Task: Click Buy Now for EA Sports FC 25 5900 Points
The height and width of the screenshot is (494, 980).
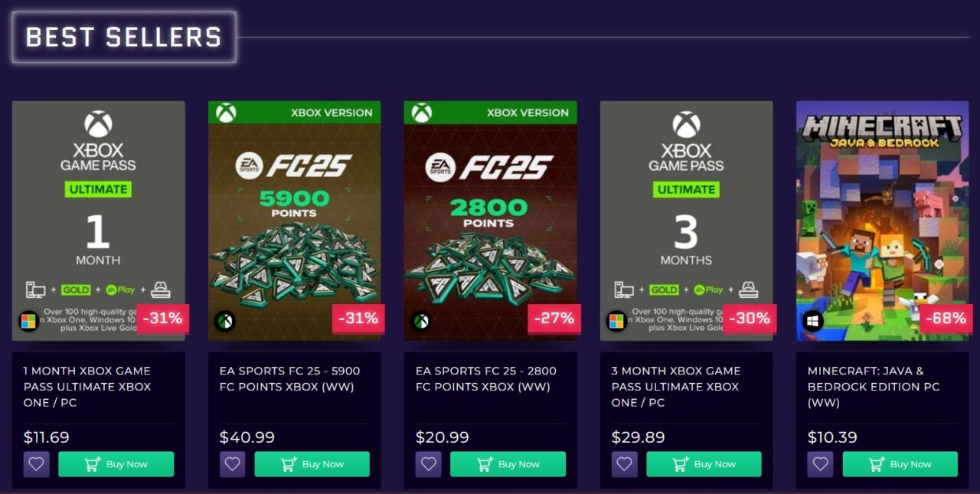Action: pyautogui.click(x=312, y=463)
